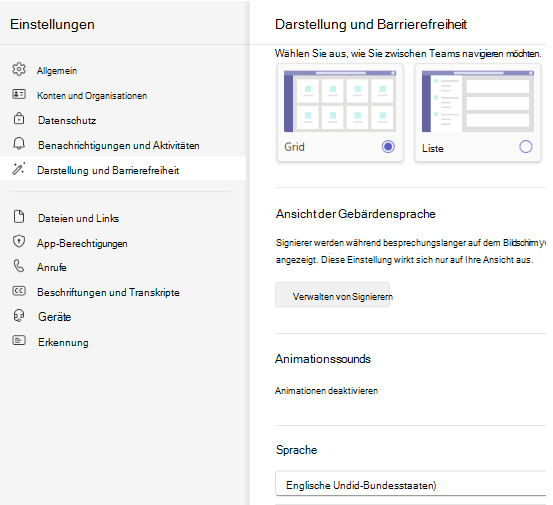Screen dimensions: 553x505
Task: Click the Konten und Organisationen card icon
Action: [x=19, y=94]
